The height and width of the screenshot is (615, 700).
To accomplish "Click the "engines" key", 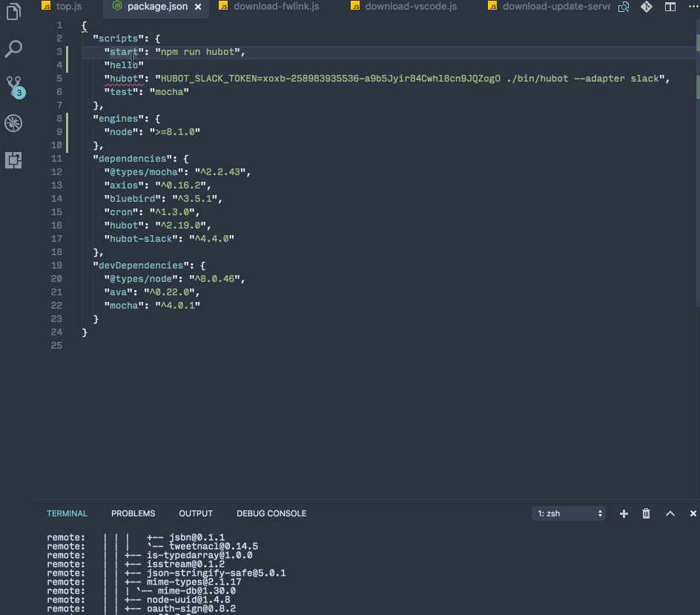I will 119,119.
